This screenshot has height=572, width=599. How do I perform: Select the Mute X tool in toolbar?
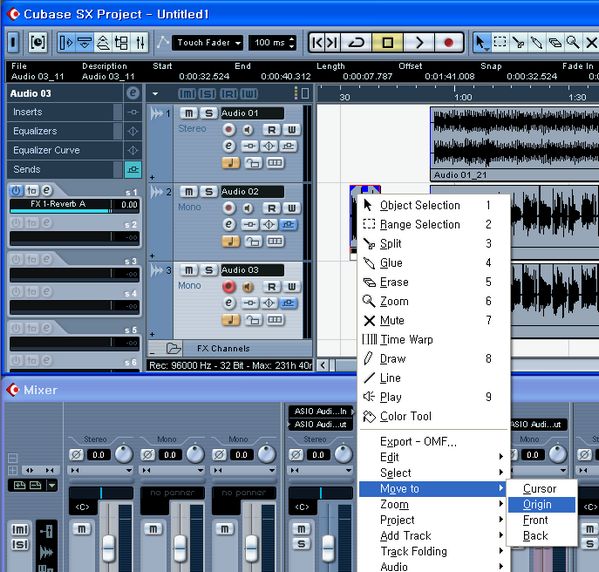591,42
